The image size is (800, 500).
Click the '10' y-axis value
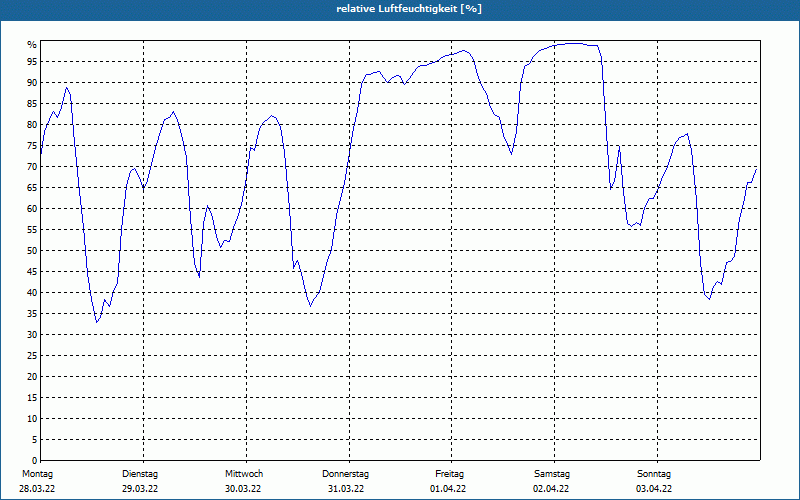click(x=32, y=418)
